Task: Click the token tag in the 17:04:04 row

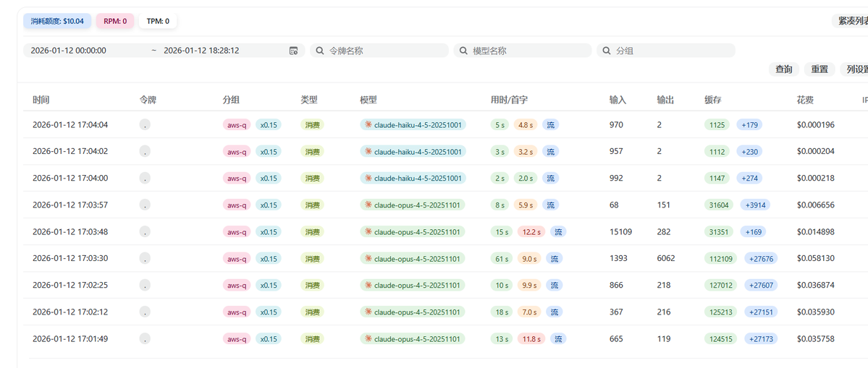Action: click(x=145, y=125)
